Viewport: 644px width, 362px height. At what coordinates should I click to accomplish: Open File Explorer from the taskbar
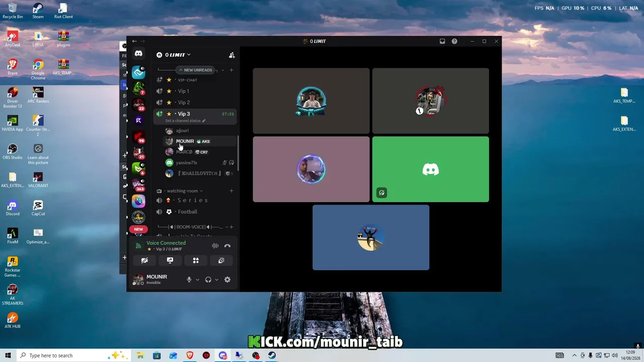point(140,355)
